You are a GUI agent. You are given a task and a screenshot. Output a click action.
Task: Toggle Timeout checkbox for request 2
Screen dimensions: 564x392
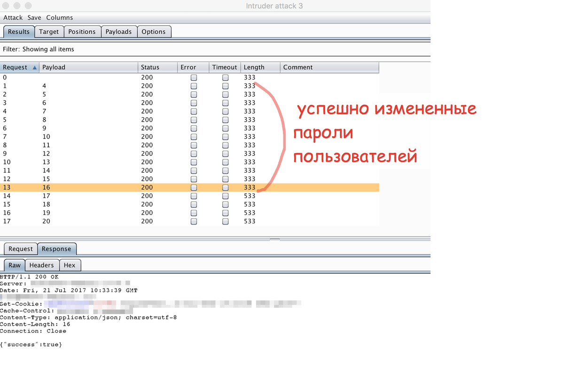tap(226, 94)
